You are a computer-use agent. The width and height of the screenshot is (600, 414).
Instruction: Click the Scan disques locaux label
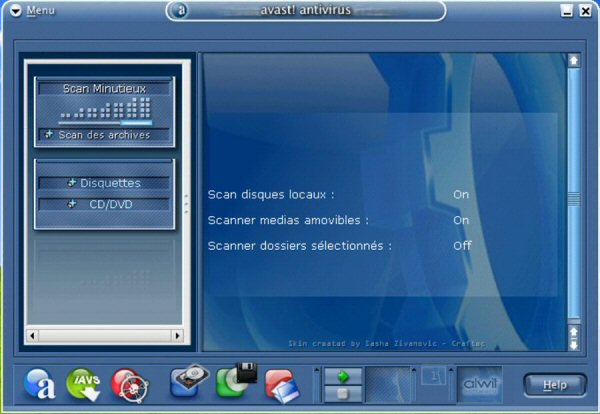click(x=271, y=195)
